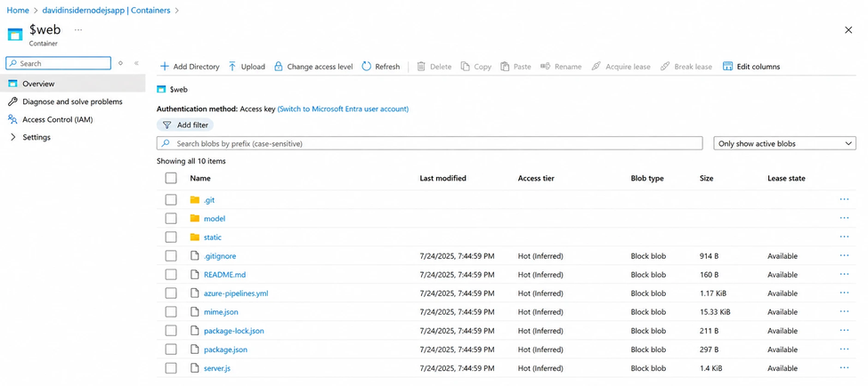Screen dimensions: 868x386
Task: Check the box for the model folder
Action: click(171, 219)
